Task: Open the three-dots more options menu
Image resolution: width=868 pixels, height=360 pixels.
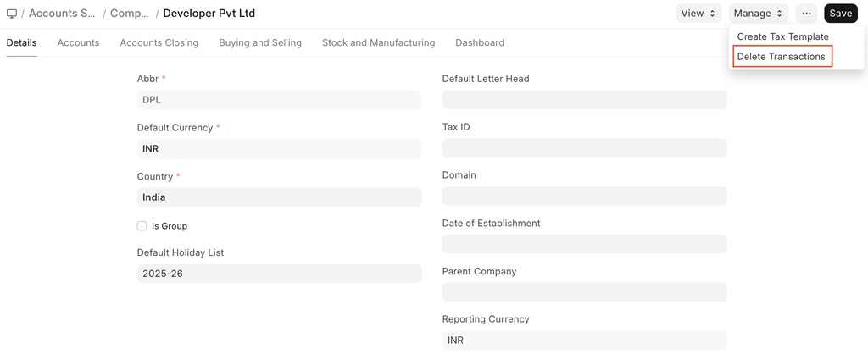Action: point(806,14)
